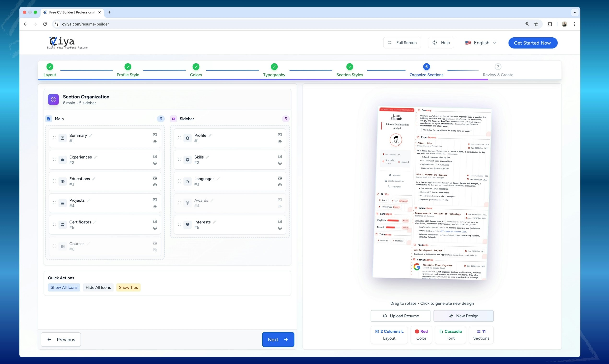Click the pencil icon beside Skills
Screen dimensions: 609x364
[x=207, y=157]
